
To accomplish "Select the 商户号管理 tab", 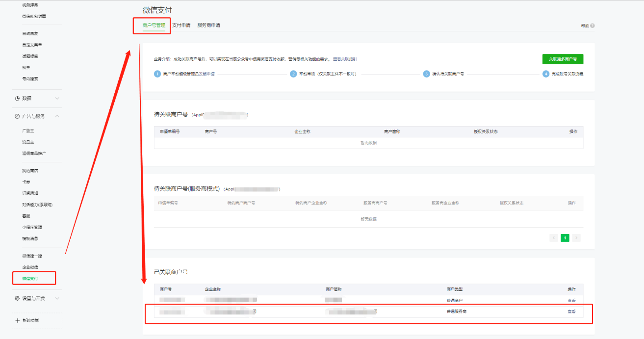I will point(154,25).
